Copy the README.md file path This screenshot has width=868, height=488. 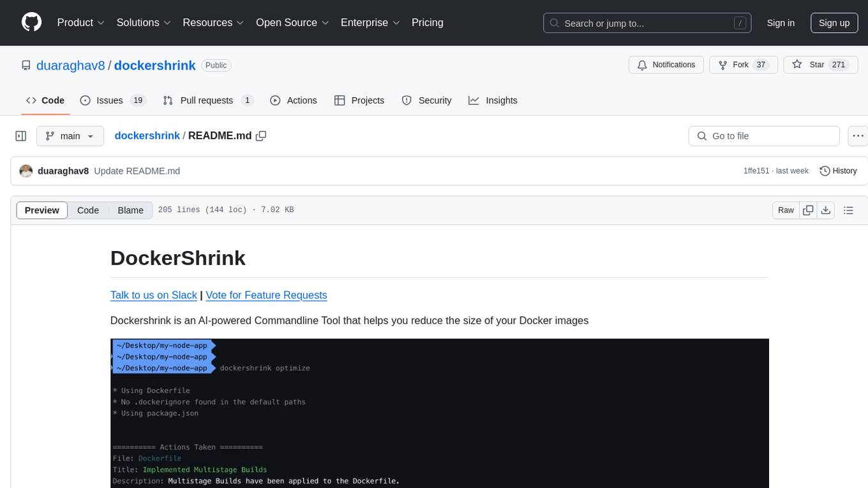point(261,136)
